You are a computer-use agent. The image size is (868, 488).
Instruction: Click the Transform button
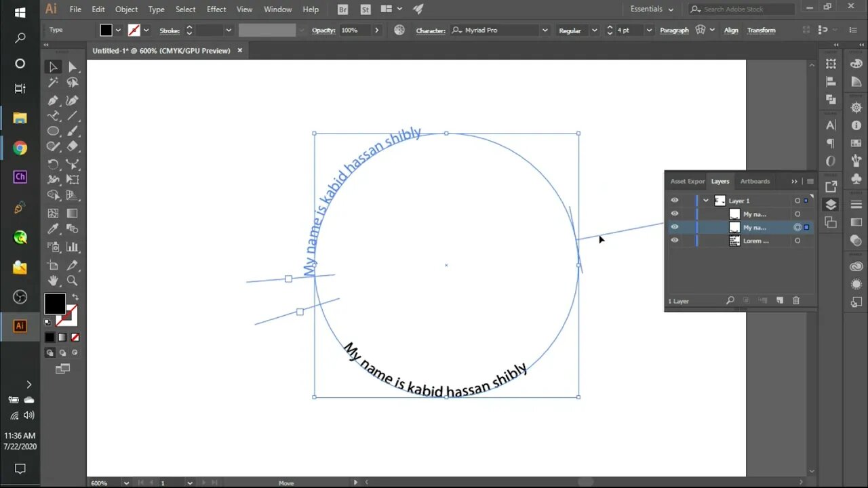[x=761, y=30]
